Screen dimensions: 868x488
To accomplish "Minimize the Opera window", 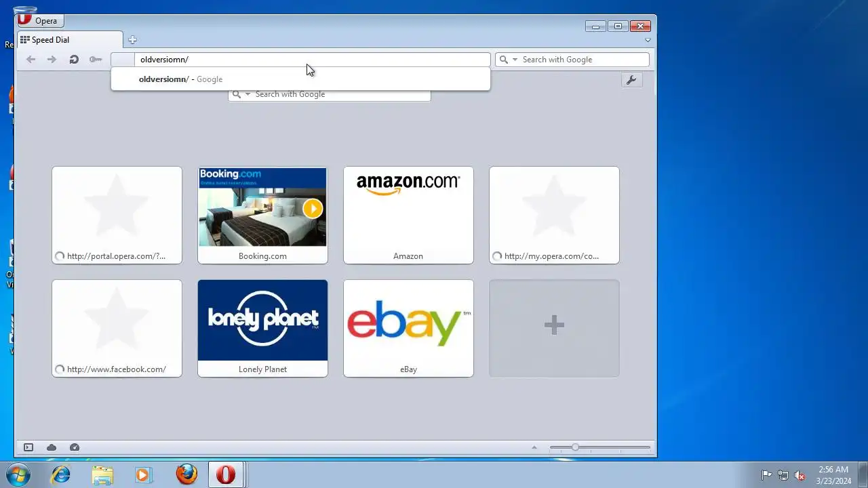I will tap(595, 26).
